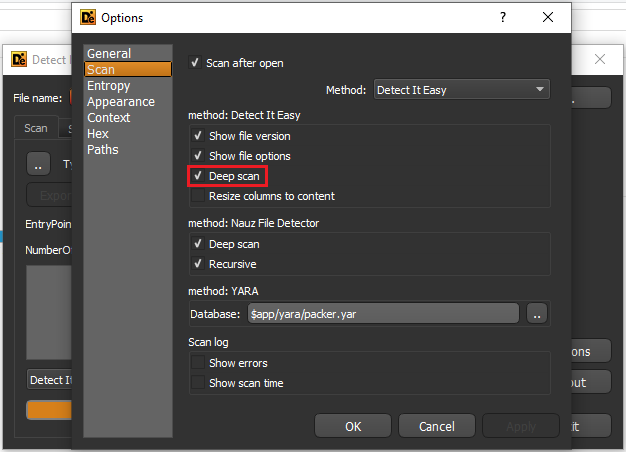626x452 pixels.
Task: Click the Cancel button
Action: coord(436,426)
